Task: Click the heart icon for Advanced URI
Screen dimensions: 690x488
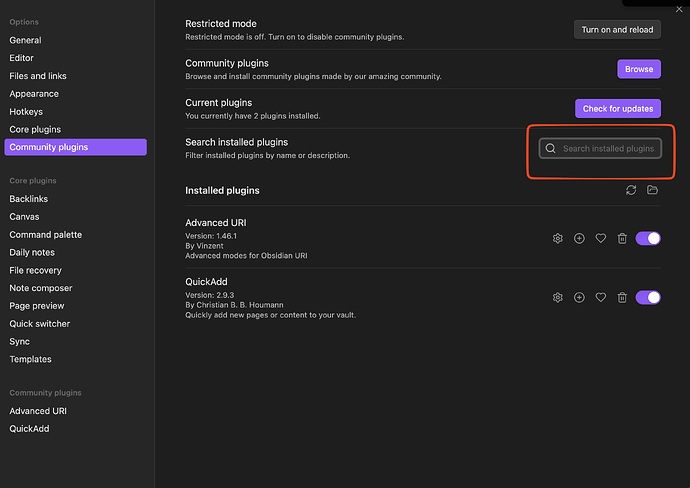Action: point(601,238)
